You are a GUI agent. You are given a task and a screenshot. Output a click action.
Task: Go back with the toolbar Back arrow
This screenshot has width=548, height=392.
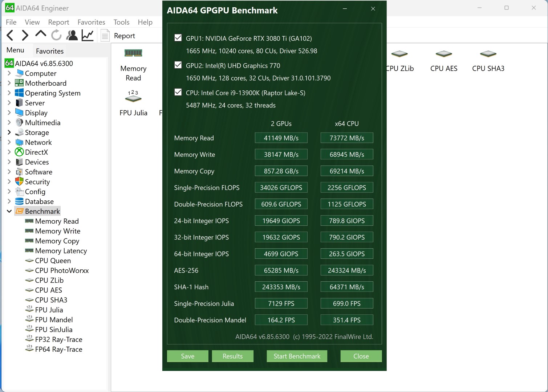tap(10, 35)
